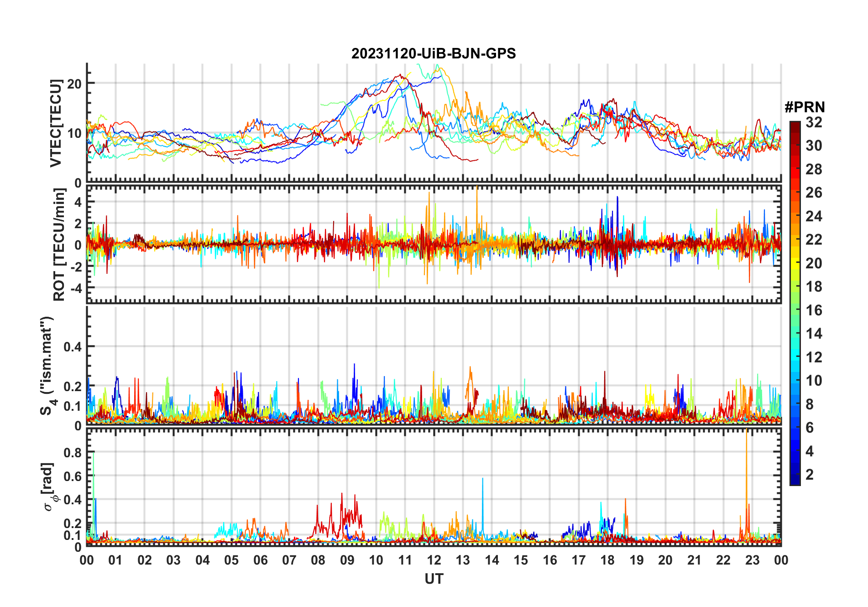The height and width of the screenshot is (607, 868).
Task: Select PRN colorbar tick label 2
Action: tap(810, 475)
